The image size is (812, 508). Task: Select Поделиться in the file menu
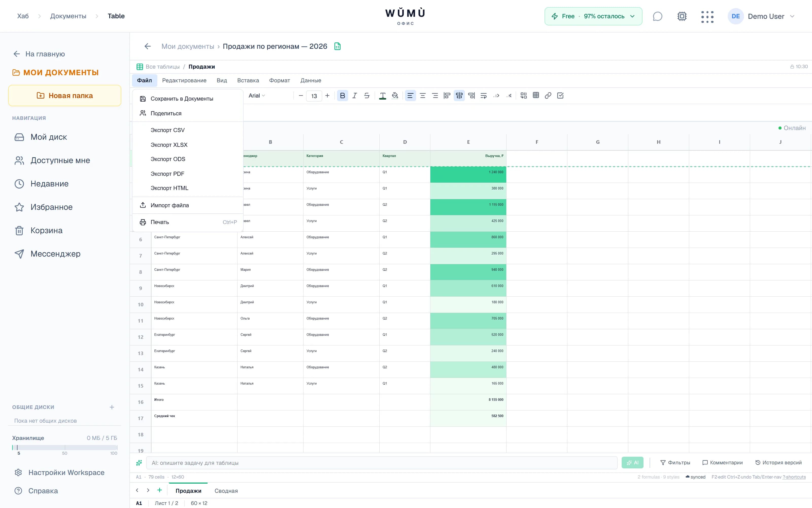point(188,114)
